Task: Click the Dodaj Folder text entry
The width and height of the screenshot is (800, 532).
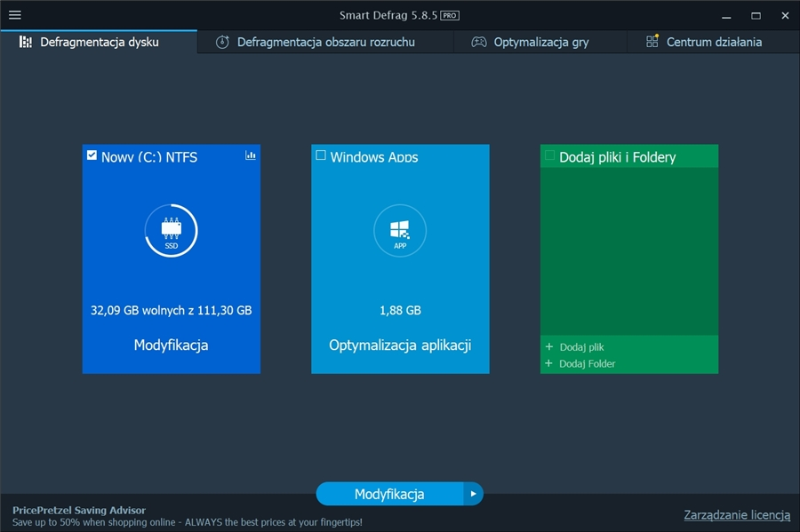Action: pos(587,364)
